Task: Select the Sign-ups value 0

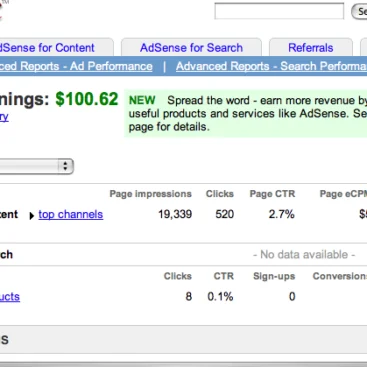Action: click(x=292, y=296)
